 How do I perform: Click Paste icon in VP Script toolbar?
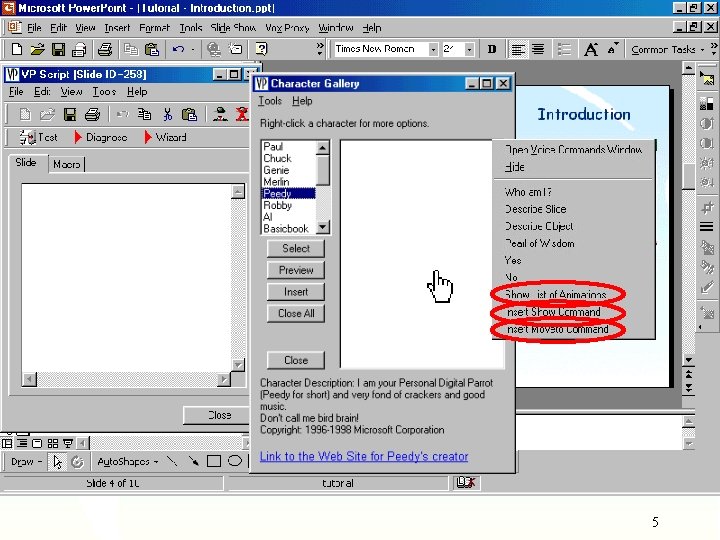point(189,114)
